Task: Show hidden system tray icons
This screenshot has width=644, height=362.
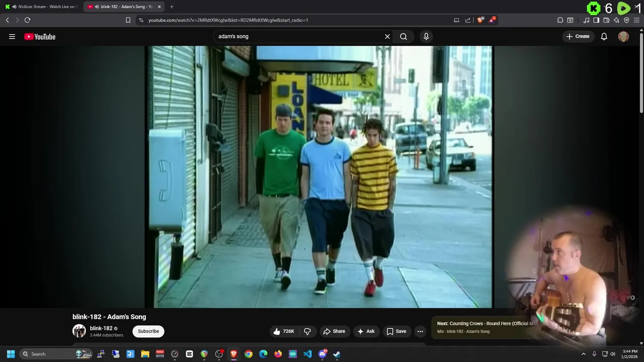Action: point(584,354)
